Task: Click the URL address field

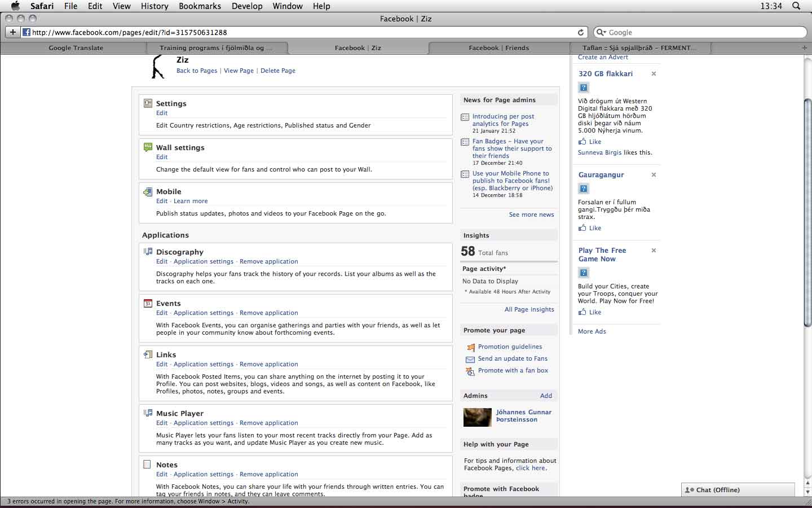Action: pos(304,32)
